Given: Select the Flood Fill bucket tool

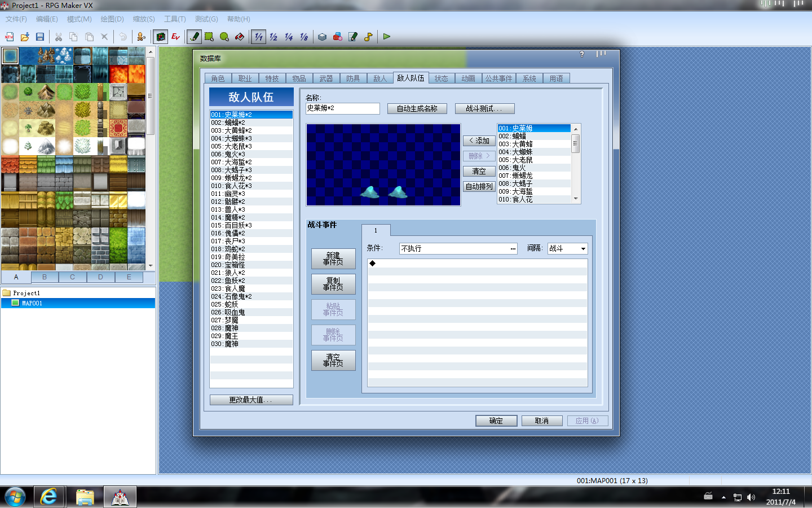Looking at the screenshot, I should tap(240, 37).
